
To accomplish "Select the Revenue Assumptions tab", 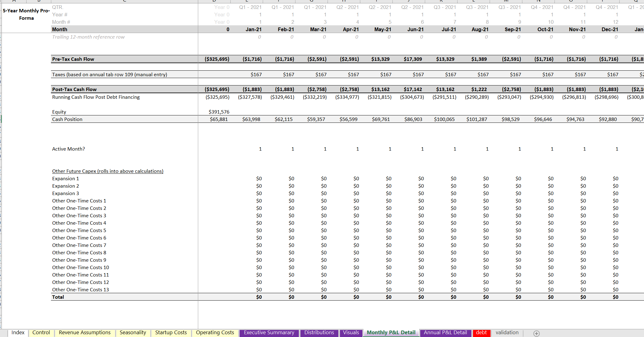I will click(85, 332).
